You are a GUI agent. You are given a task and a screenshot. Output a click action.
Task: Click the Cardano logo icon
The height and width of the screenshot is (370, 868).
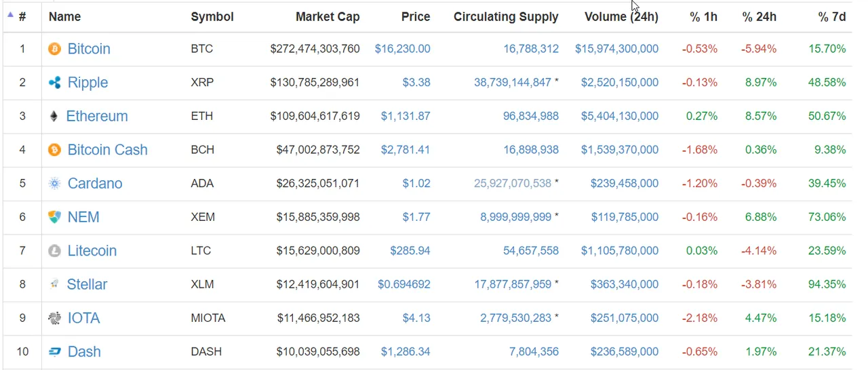point(54,184)
